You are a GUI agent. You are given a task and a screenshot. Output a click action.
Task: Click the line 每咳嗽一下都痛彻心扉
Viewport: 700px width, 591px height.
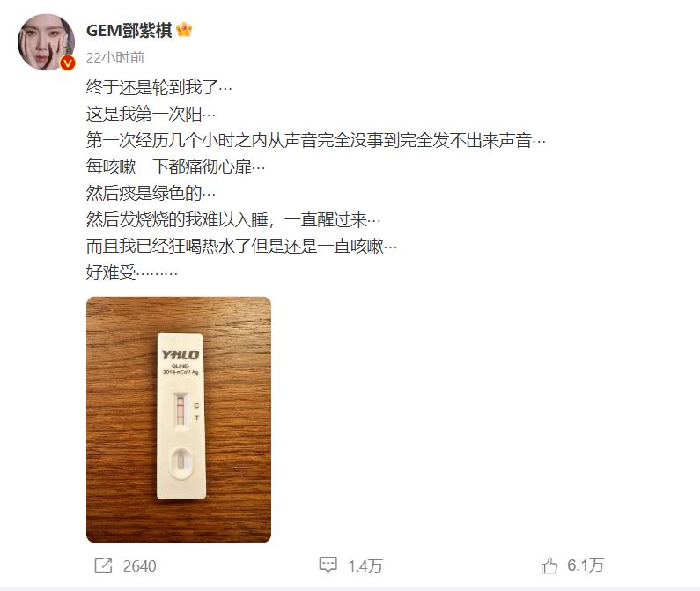(175, 166)
